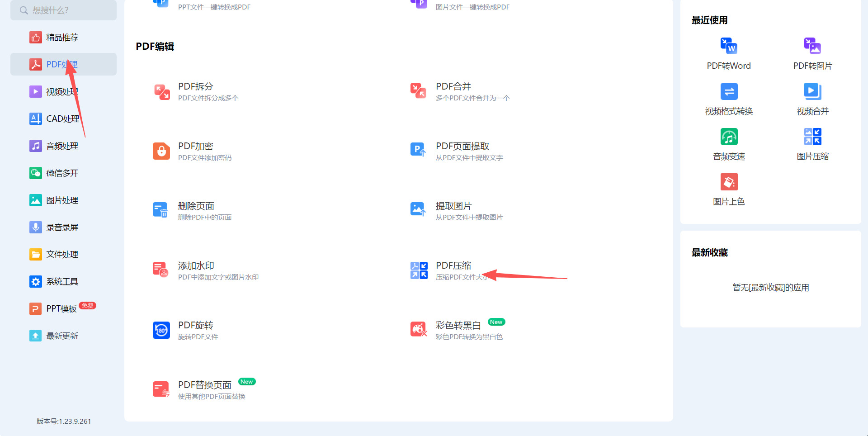Image resolution: width=868 pixels, height=436 pixels.
Task: Open the CAD处理 sidebar icon
Action: click(x=36, y=118)
